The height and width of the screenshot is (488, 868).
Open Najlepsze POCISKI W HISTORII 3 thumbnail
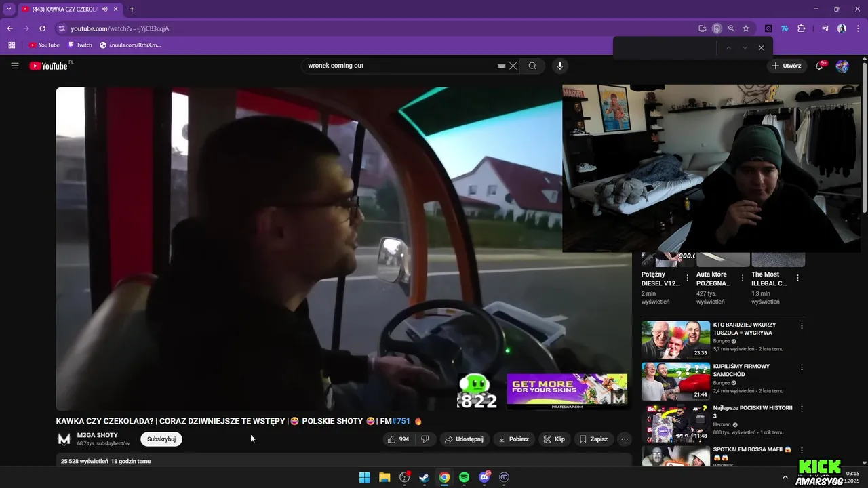[675, 423]
